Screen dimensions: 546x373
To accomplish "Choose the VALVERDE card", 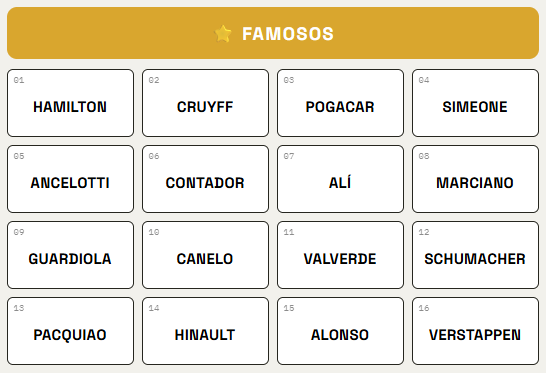I will pos(341,255).
